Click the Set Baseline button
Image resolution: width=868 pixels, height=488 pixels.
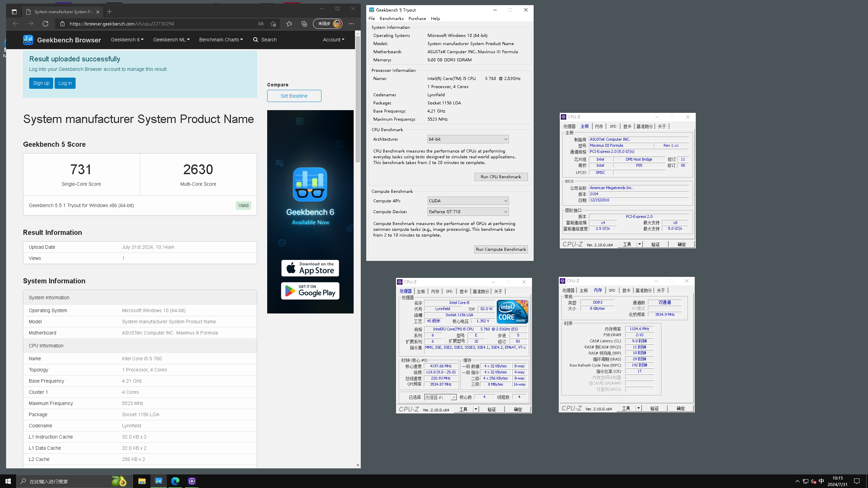click(x=294, y=96)
